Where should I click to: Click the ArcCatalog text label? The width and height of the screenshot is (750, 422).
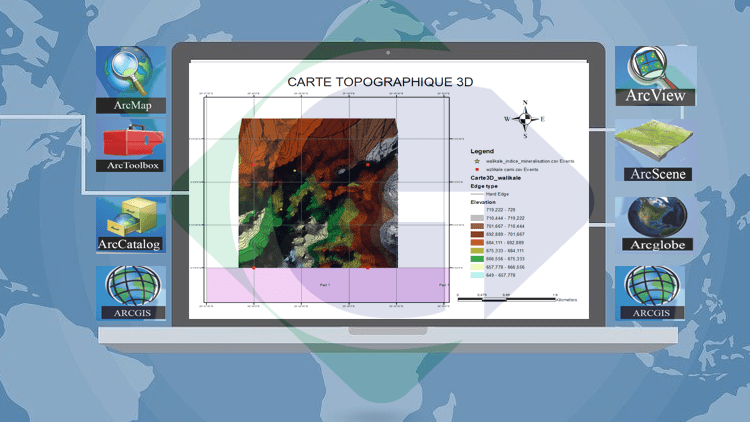click(129, 244)
